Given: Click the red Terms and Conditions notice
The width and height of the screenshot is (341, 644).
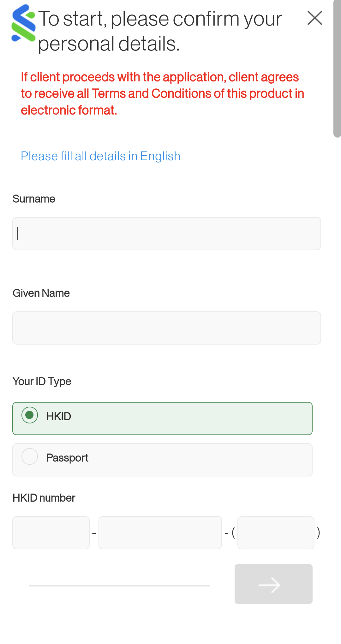Looking at the screenshot, I should [x=163, y=94].
